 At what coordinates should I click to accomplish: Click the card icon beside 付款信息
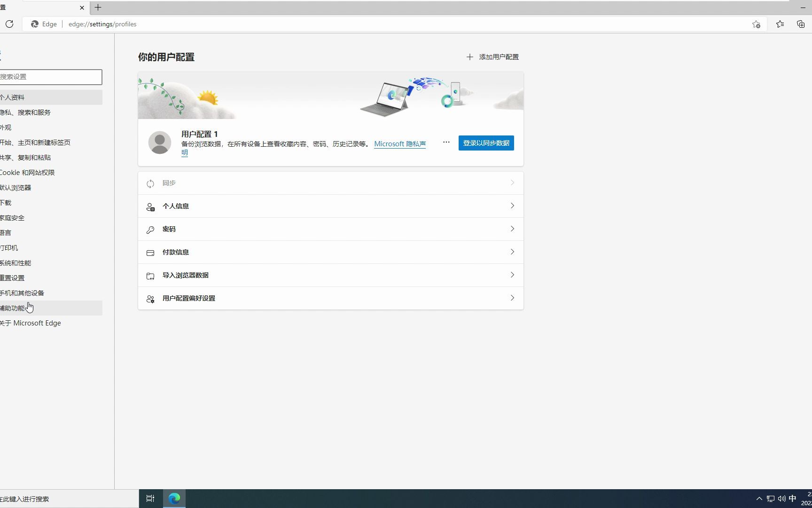tap(150, 253)
